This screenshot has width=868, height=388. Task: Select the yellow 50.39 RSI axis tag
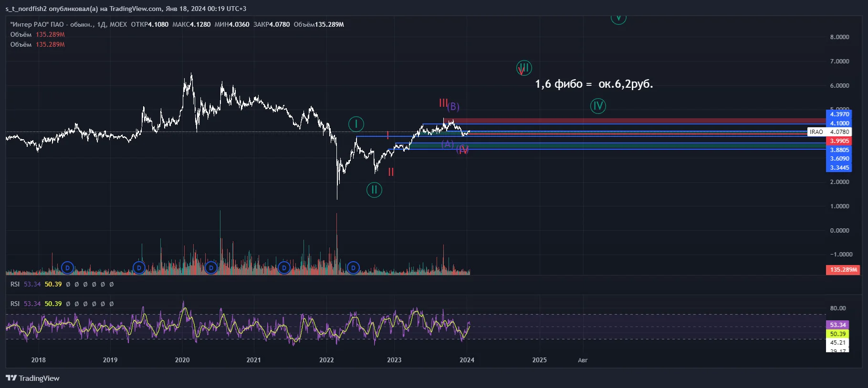[x=837, y=334]
